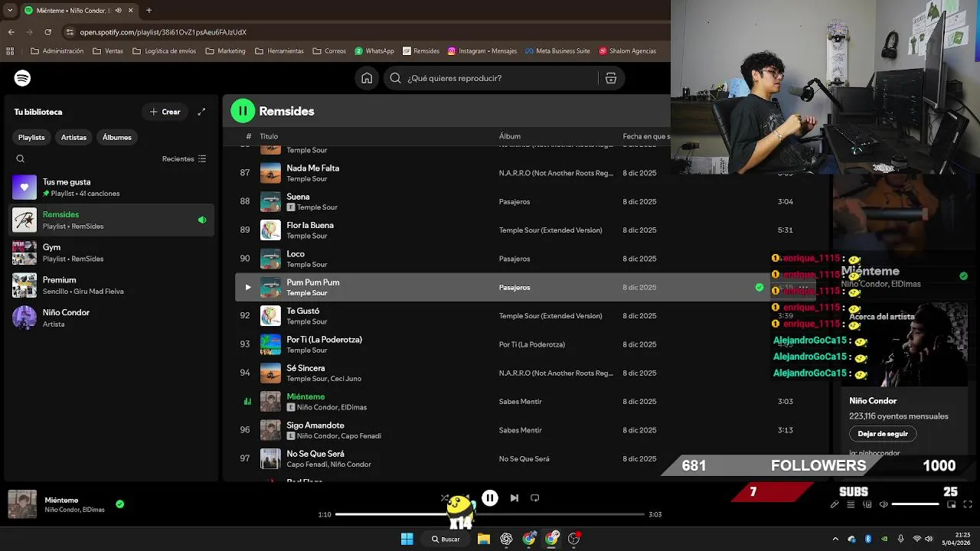The width and height of the screenshot is (980, 551).
Task: Mute the Spotify browser tab audio
Action: point(118,11)
